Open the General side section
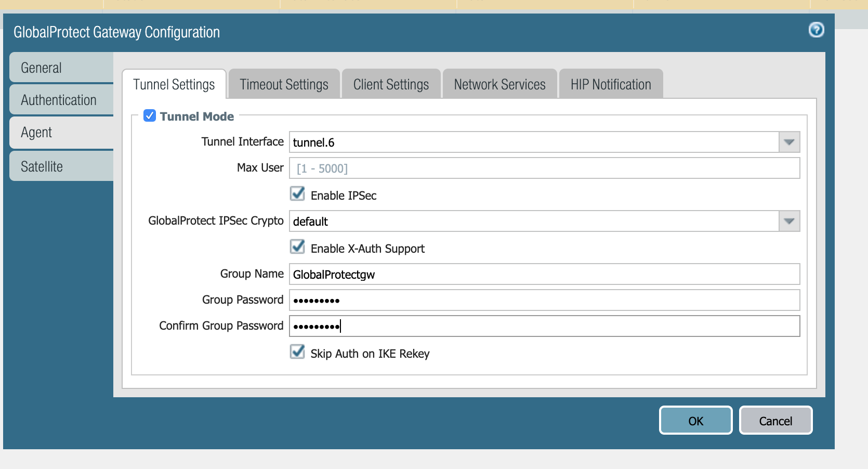The height and width of the screenshot is (469, 868). click(61, 68)
